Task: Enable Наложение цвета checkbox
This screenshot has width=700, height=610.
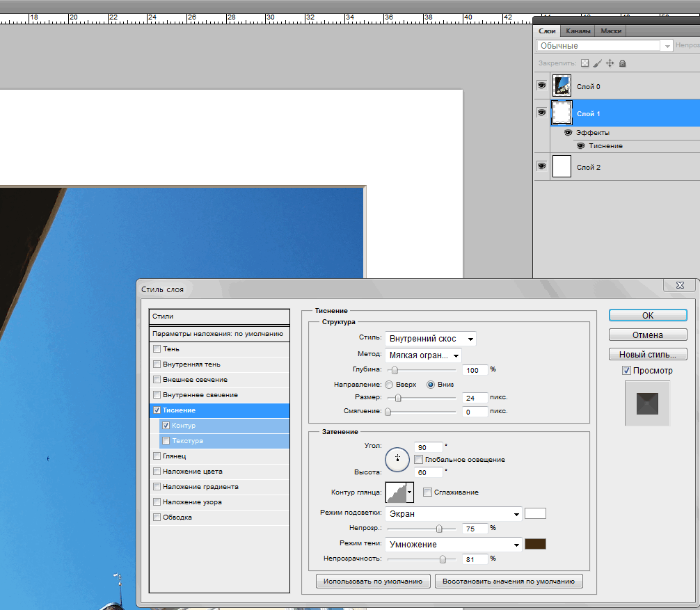Action: 157,471
